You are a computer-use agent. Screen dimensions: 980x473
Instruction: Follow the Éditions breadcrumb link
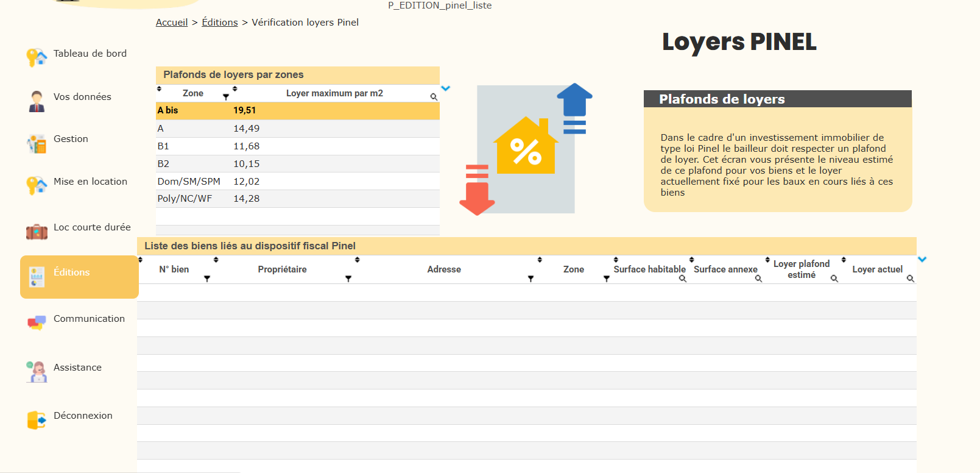(220, 23)
